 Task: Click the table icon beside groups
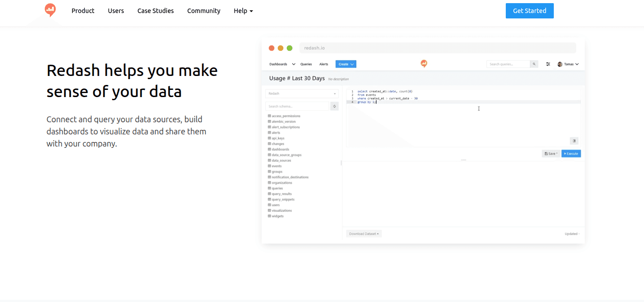click(x=269, y=172)
